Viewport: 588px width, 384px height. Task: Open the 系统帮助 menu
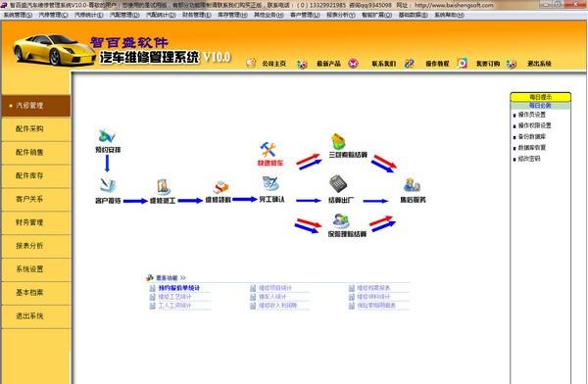click(x=449, y=15)
